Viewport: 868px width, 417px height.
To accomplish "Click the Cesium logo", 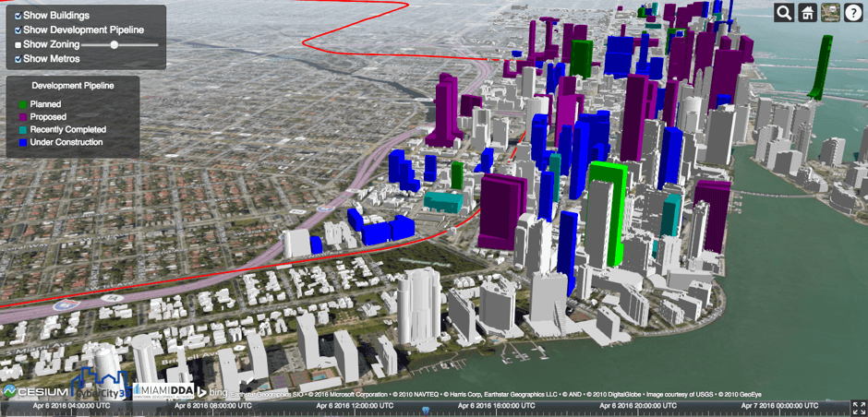I will click(x=35, y=391).
